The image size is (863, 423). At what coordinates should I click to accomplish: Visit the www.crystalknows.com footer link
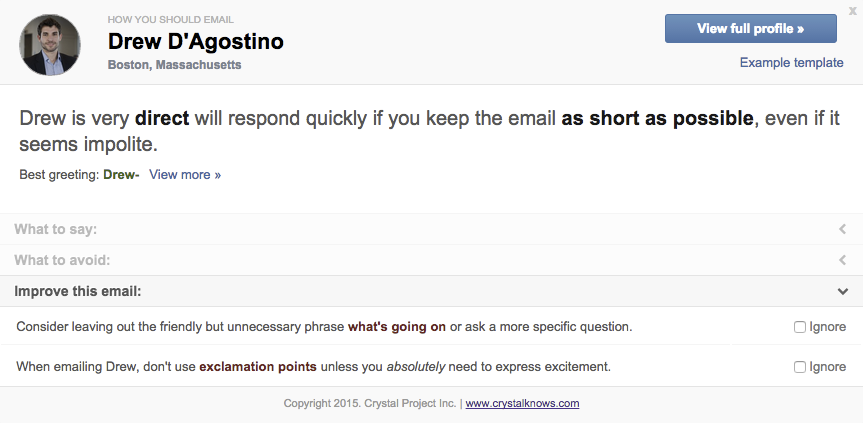click(x=522, y=404)
